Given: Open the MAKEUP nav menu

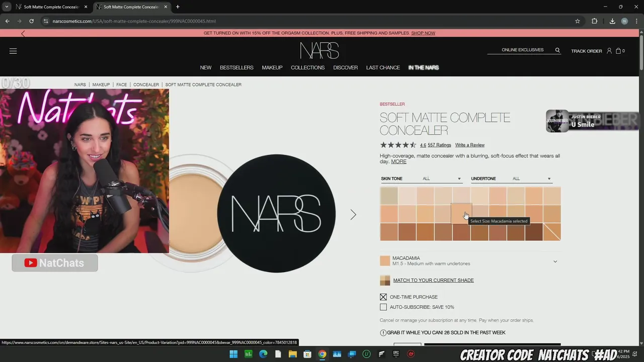Looking at the screenshot, I should [x=272, y=67].
